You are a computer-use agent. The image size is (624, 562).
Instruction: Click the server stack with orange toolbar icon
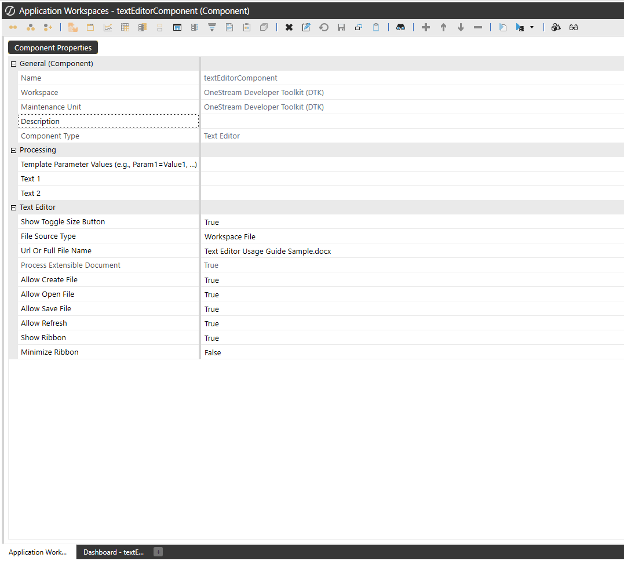142,27
